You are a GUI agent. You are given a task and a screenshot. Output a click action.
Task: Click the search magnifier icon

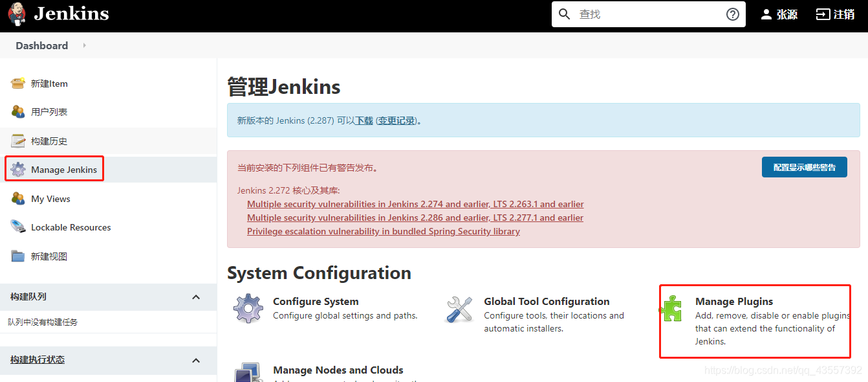565,14
